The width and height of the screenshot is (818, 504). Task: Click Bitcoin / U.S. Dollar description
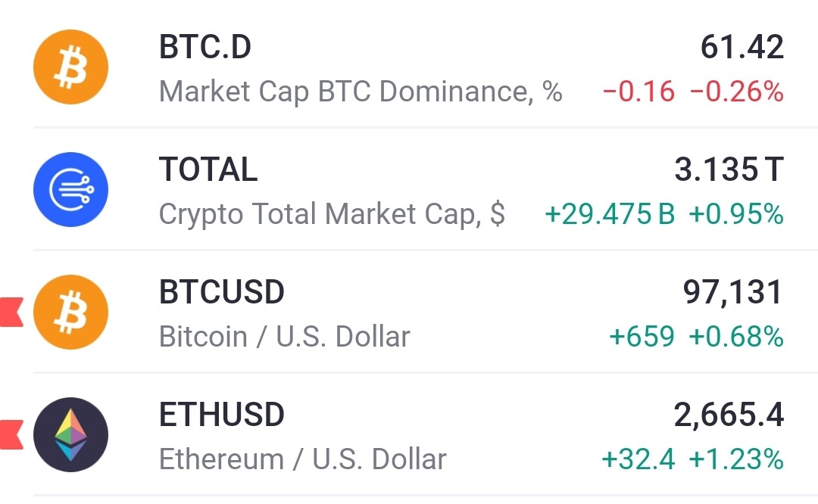[x=284, y=337]
